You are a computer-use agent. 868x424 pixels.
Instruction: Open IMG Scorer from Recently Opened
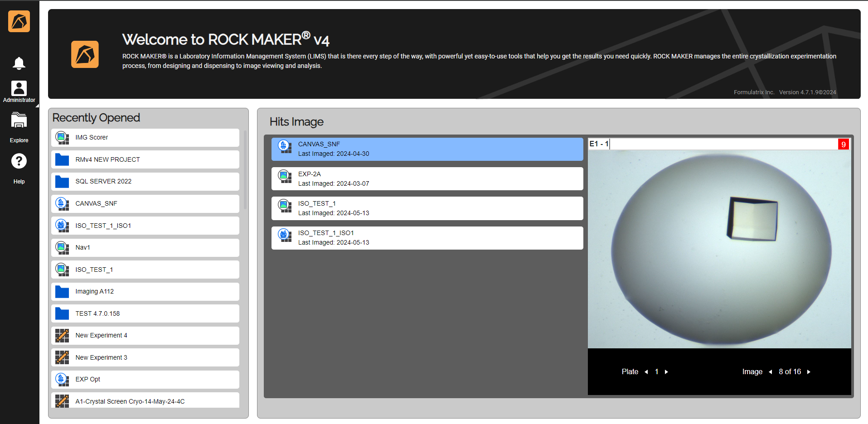click(145, 137)
